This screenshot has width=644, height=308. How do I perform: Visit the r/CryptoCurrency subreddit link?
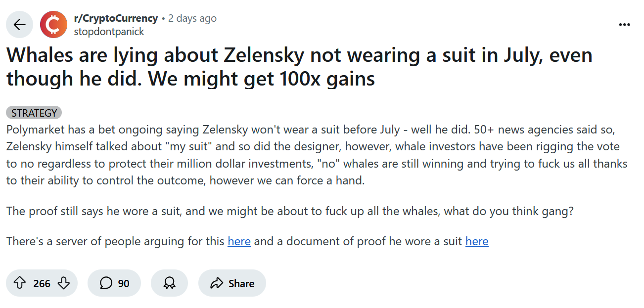(115, 18)
